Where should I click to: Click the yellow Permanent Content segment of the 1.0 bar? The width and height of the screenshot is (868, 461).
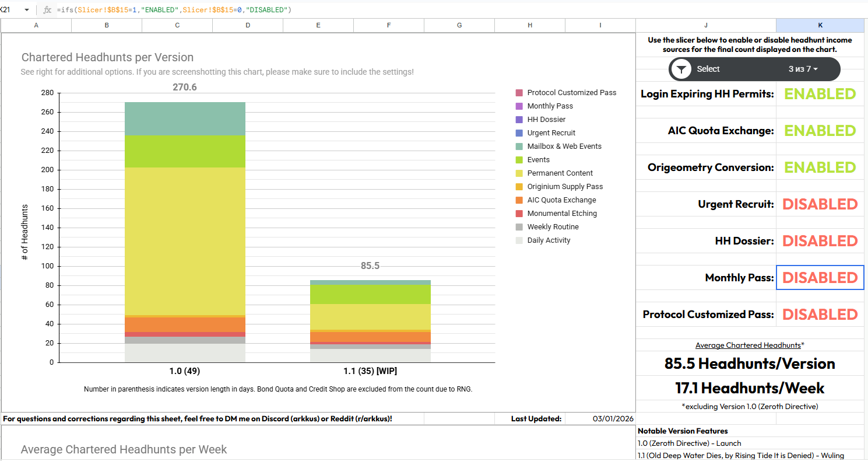pos(185,242)
